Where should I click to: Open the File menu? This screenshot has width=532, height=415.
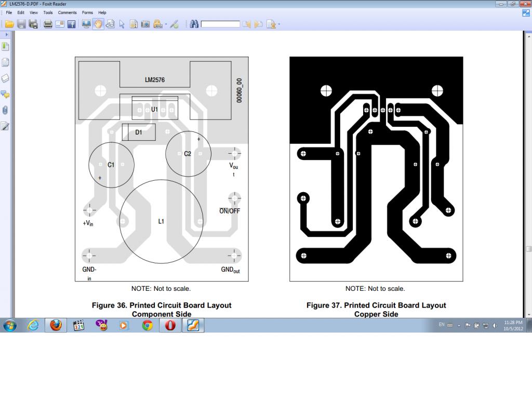[x=9, y=12]
